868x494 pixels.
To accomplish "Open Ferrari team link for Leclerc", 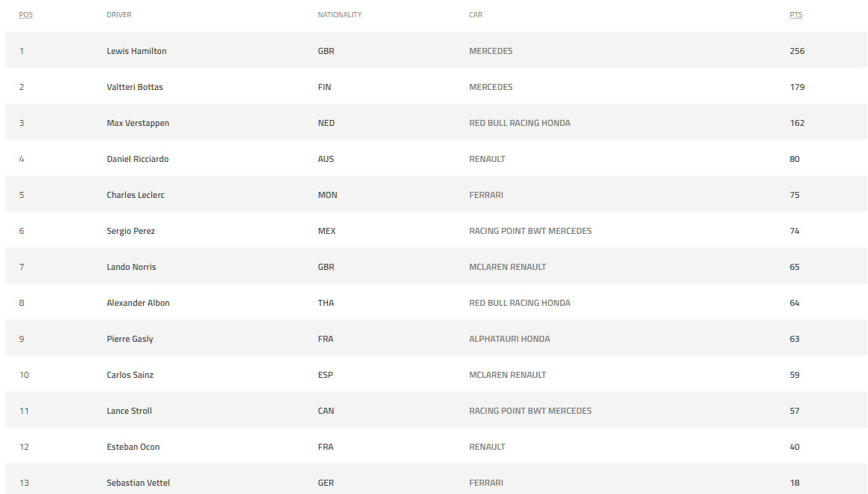I will coord(486,195).
